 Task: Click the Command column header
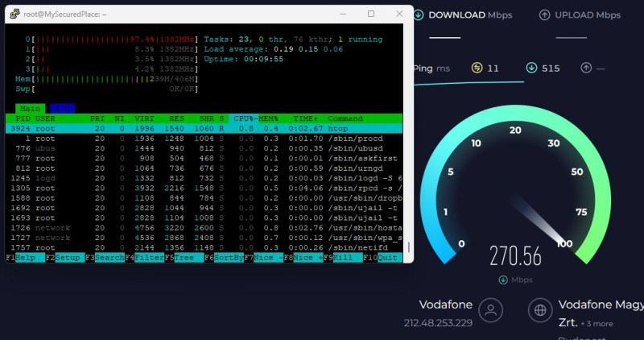coord(345,118)
